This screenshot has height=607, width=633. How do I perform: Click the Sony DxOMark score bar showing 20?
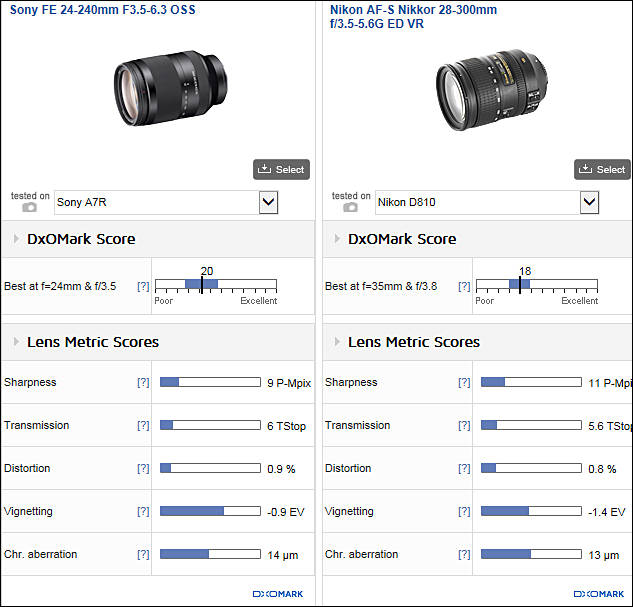point(216,285)
